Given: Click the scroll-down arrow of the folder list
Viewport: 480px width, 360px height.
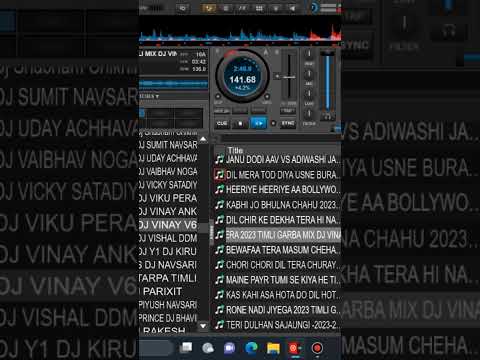Looking at the screenshot, I should pyautogui.click(x=203, y=326).
